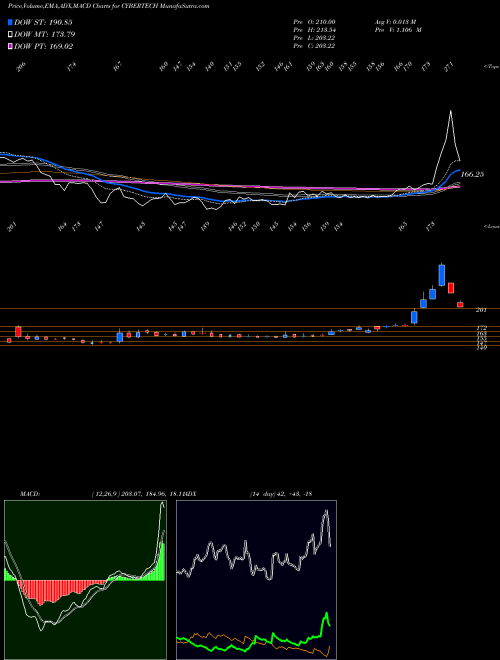Image resolution: width=500 pixels, height=660 pixels.
Task: Click the 'Avg V: 0.013 M' volume text
Action: [395, 22]
